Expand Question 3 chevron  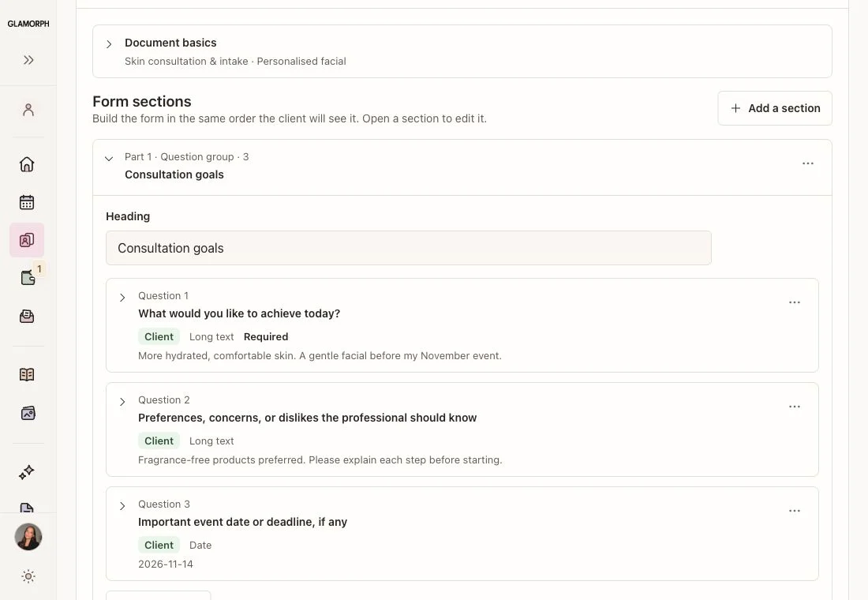(x=122, y=506)
